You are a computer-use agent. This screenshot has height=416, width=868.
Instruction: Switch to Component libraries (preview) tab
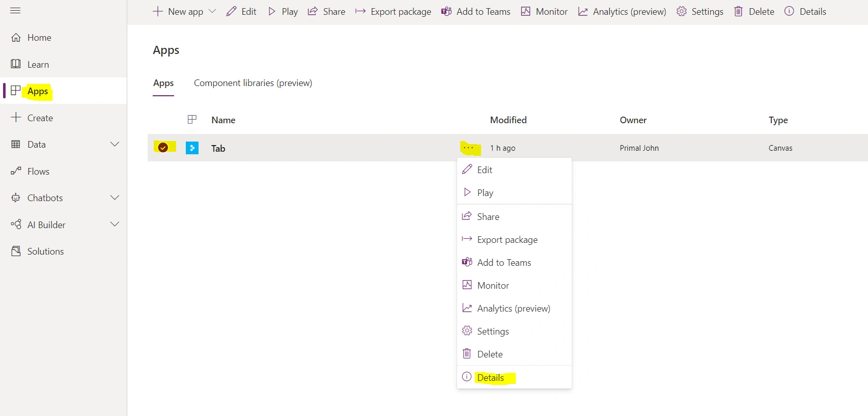(x=253, y=83)
